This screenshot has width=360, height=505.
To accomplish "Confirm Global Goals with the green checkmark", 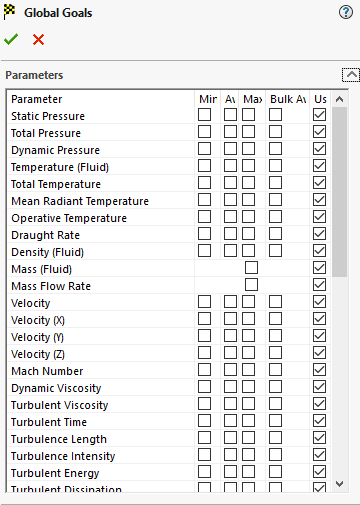I will 11,39.
